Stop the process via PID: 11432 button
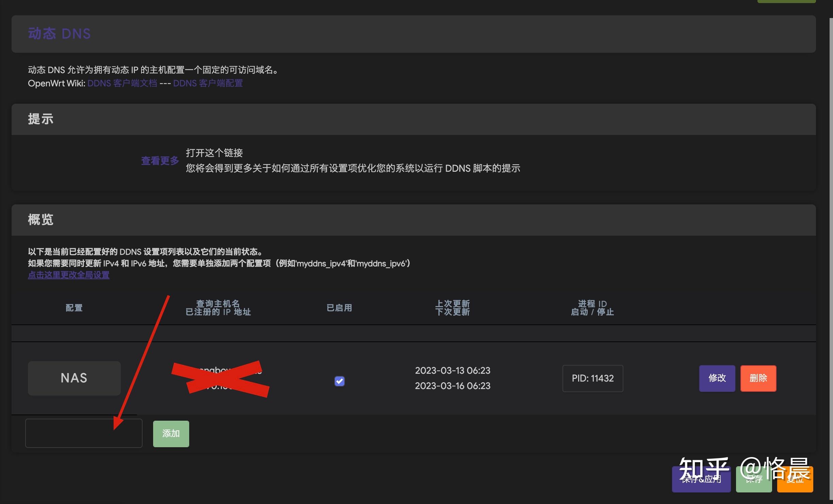 [592, 378]
